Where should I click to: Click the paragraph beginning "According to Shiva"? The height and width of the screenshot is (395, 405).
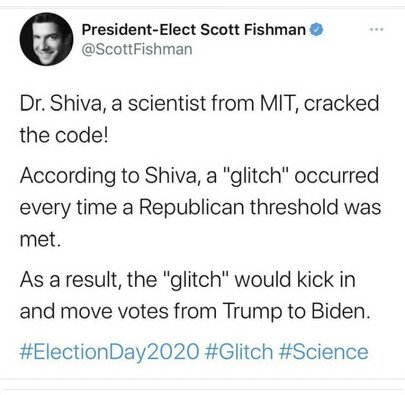(x=200, y=207)
